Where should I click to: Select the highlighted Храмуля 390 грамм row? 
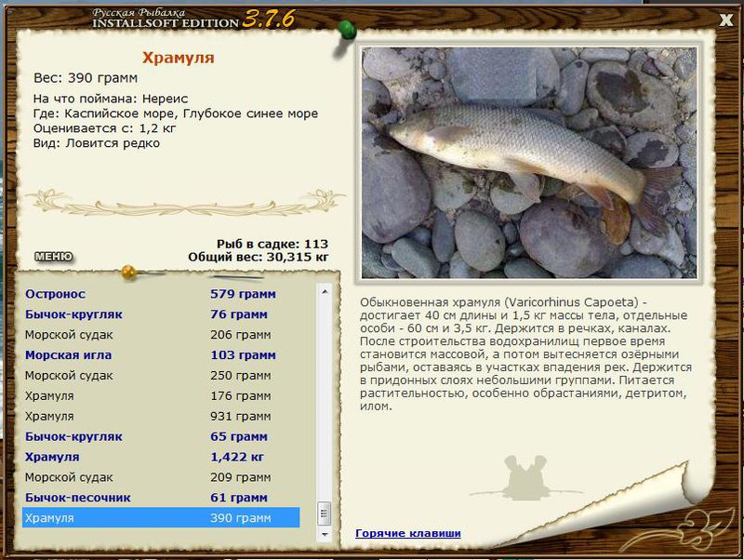point(161,518)
